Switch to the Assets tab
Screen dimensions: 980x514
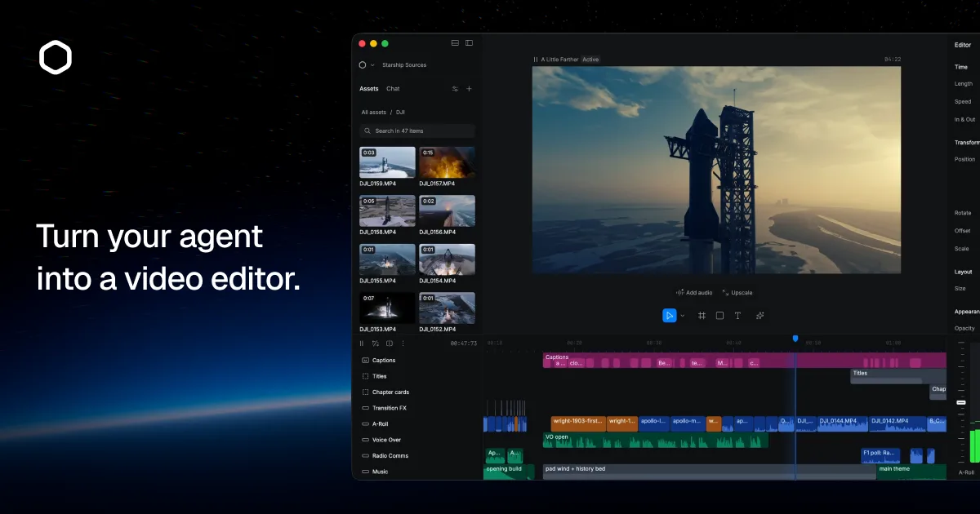click(369, 89)
